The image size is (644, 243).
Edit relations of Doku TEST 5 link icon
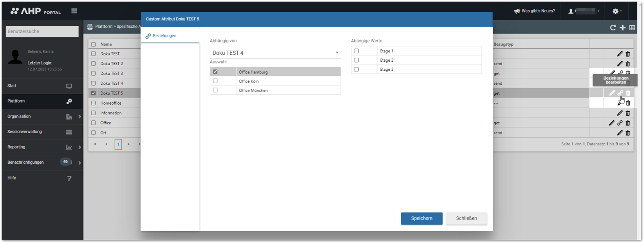(x=620, y=93)
